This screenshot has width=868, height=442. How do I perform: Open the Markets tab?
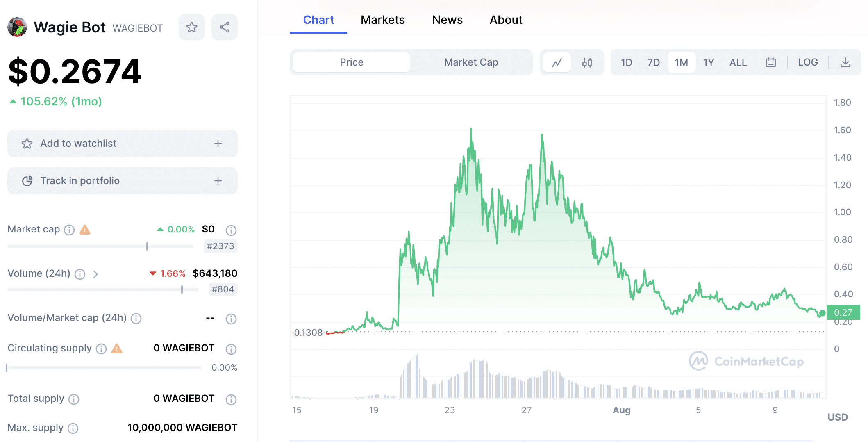coord(382,20)
